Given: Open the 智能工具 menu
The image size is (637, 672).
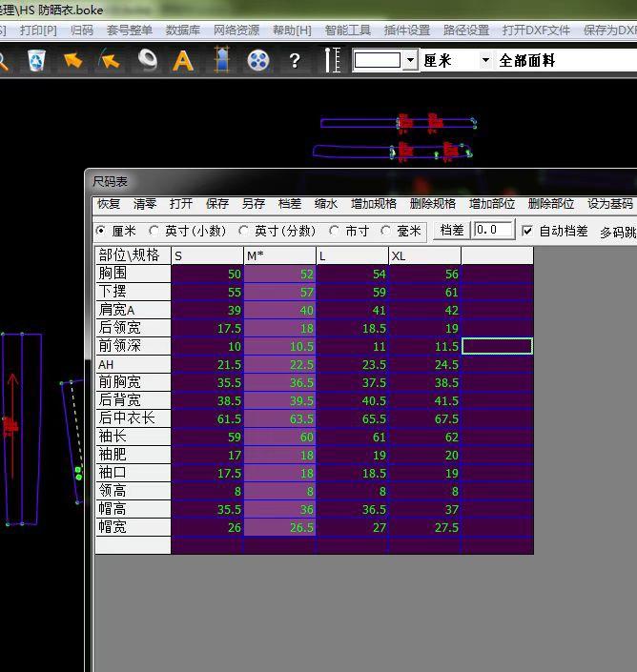Looking at the screenshot, I should [x=348, y=31].
